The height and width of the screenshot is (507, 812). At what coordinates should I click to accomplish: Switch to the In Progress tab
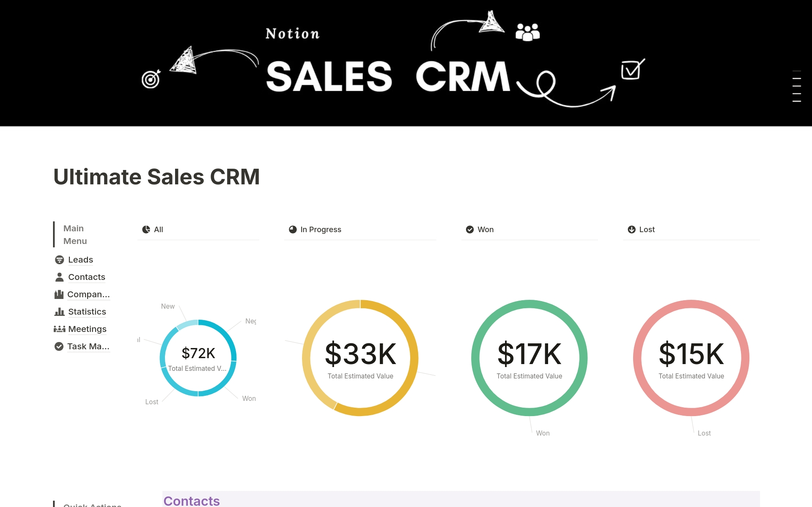point(321,229)
